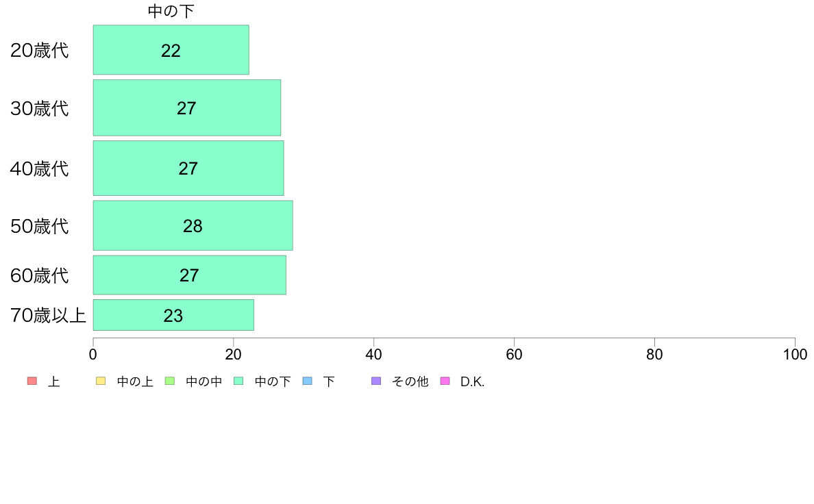Select the 70歳以上 bar showing 23
This screenshot has width=814, height=504.
pos(173,316)
